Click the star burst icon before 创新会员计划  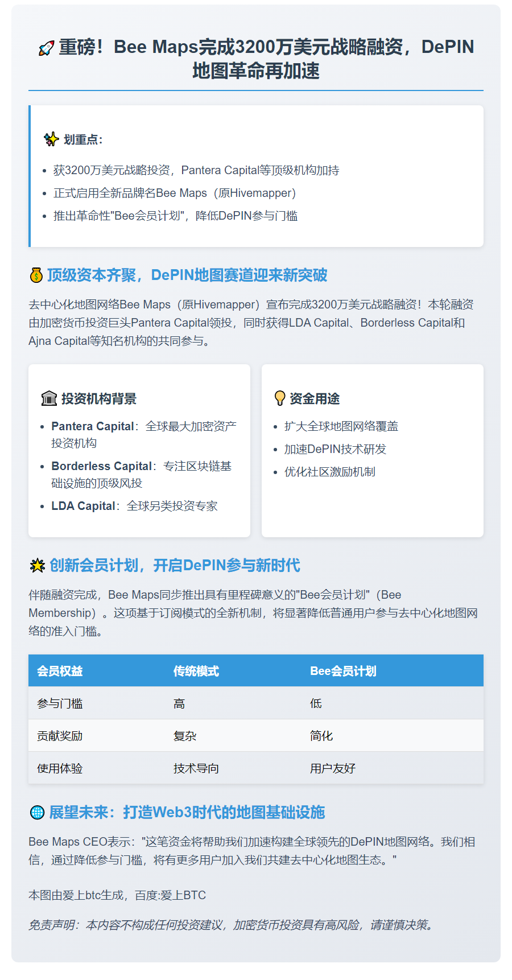click(x=37, y=566)
